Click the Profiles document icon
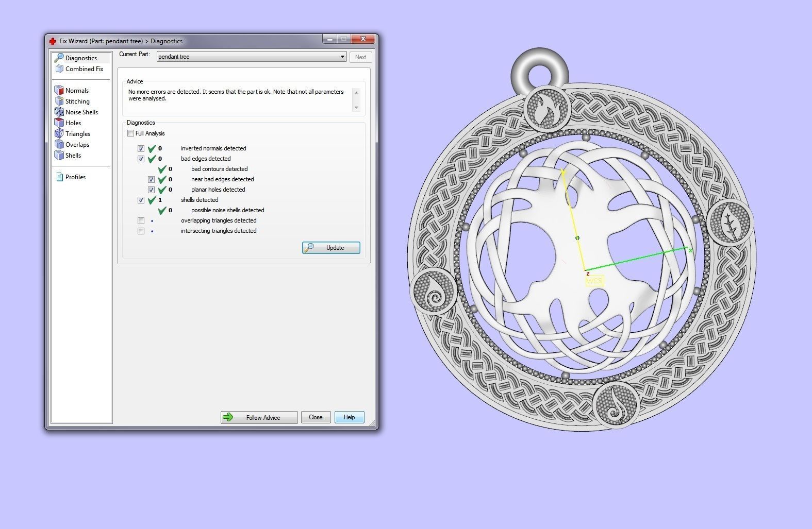812x529 pixels. pos(59,177)
